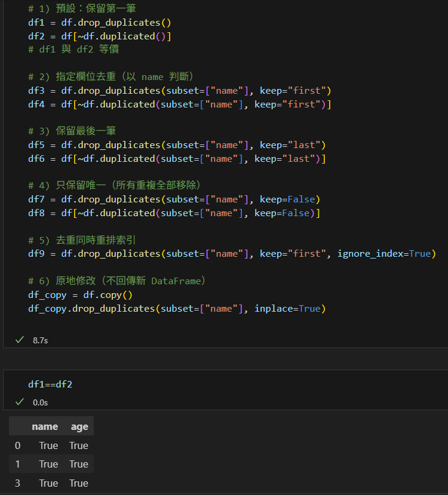
Task: Click row index 3 in output table
Action: coord(18,483)
